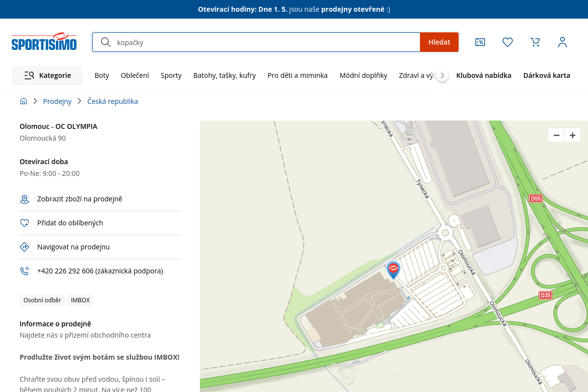The height and width of the screenshot is (392, 588).
Task: Click the directions arrow icon in sidebar
Action: [24, 247]
